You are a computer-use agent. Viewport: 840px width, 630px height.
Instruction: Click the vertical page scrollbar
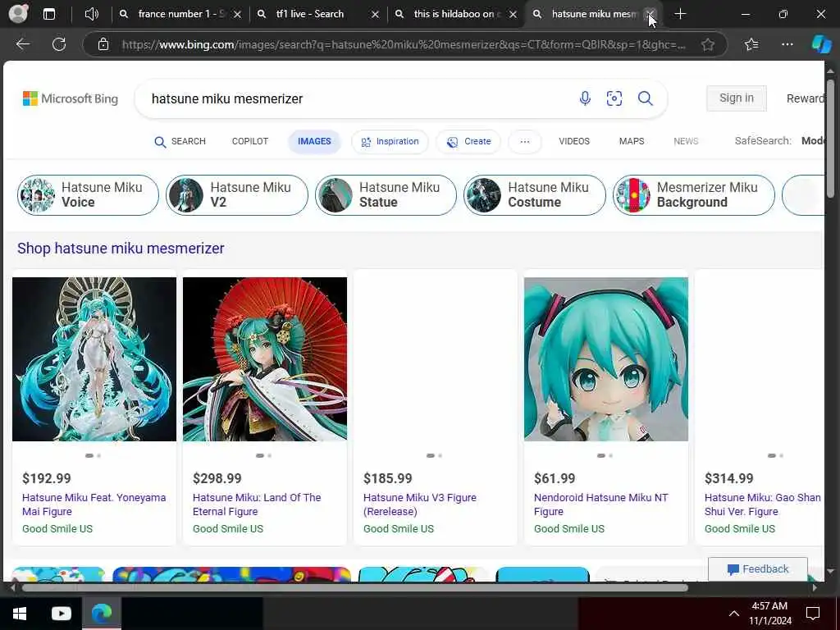point(830,138)
